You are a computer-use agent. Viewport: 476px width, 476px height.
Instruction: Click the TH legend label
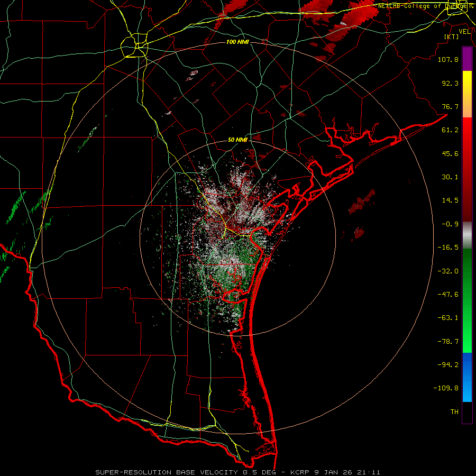[454, 412]
